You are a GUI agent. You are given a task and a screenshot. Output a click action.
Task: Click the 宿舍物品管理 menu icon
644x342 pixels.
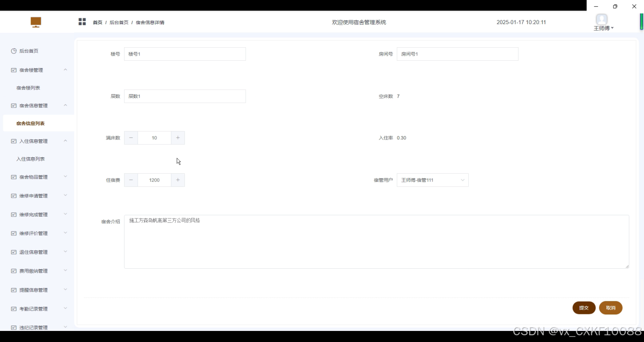click(14, 177)
